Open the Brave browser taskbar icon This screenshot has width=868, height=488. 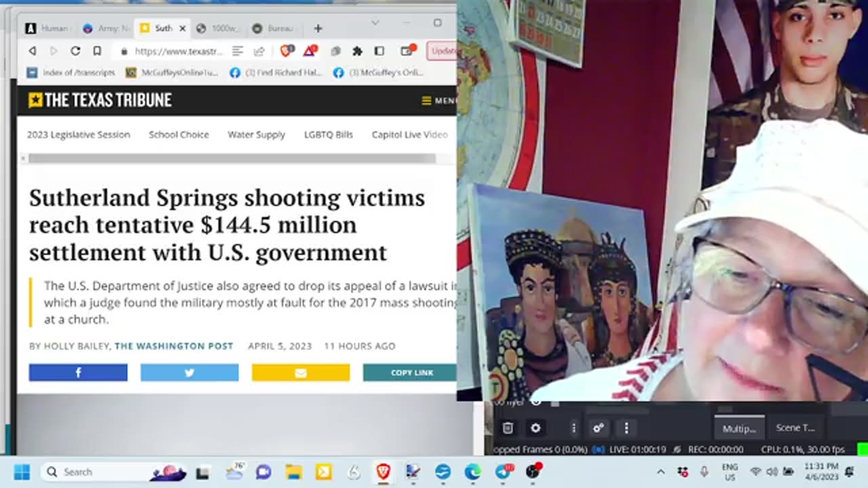[383, 472]
